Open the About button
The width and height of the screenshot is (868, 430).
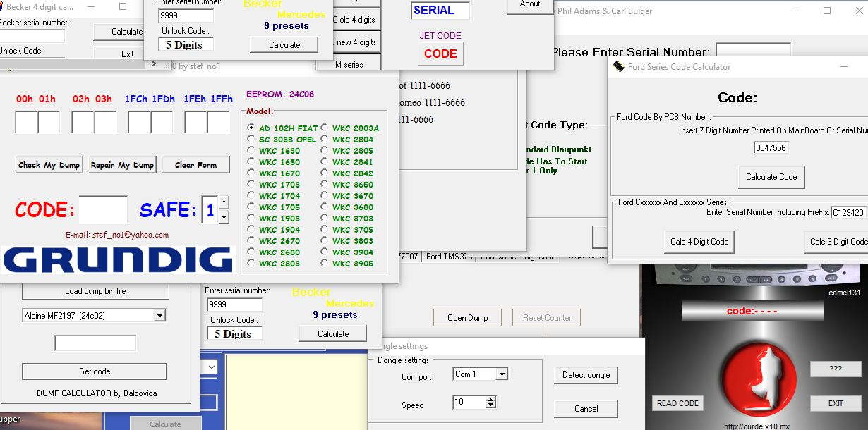(530, 5)
